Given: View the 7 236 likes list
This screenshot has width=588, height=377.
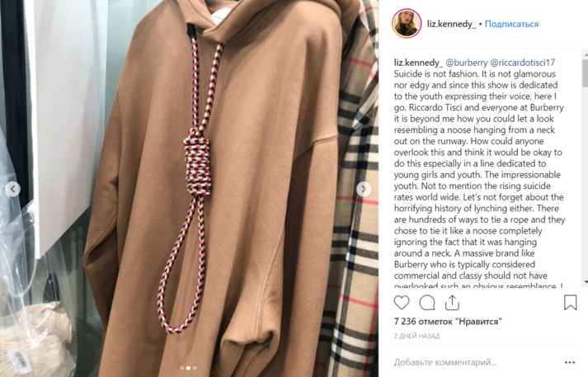Looking at the screenshot, I should (448, 322).
